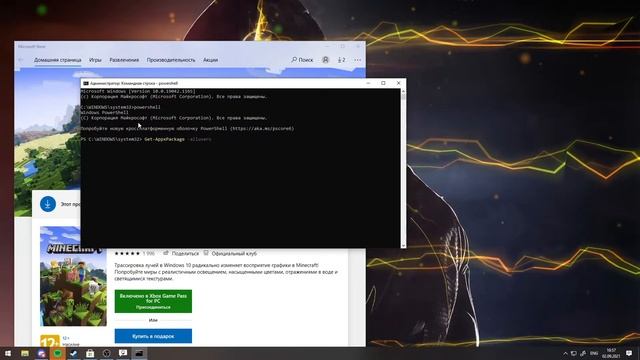Click the 12+ age rating badge
The width and height of the screenshot is (640, 360).
tap(50, 341)
